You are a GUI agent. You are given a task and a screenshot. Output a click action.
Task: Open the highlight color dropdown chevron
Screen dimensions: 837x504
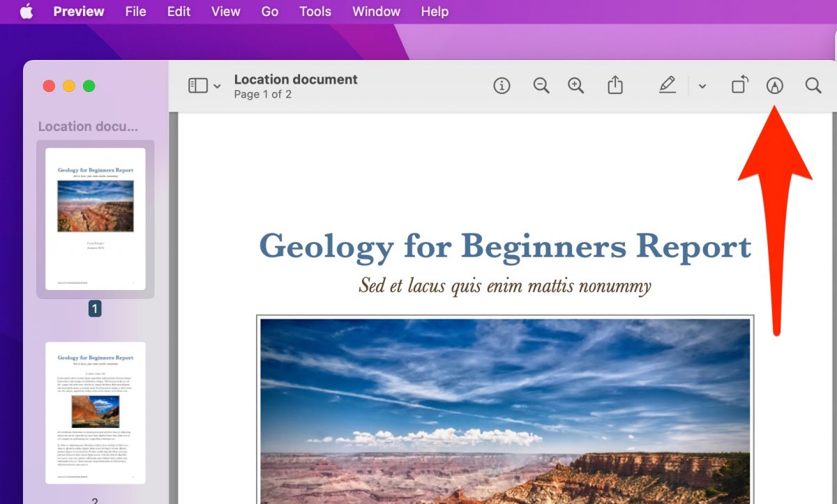pyautogui.click(x=702, y=86)
